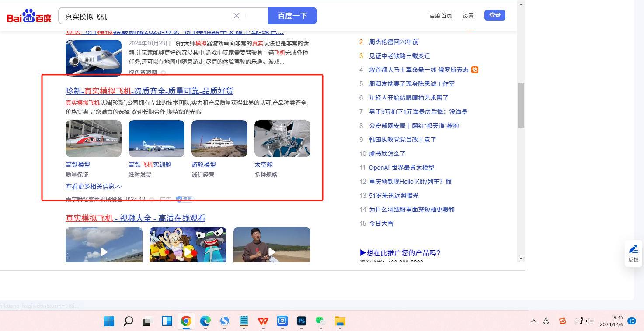
Task: Open WeChat from taskbar
Action: tap(321, 321)
